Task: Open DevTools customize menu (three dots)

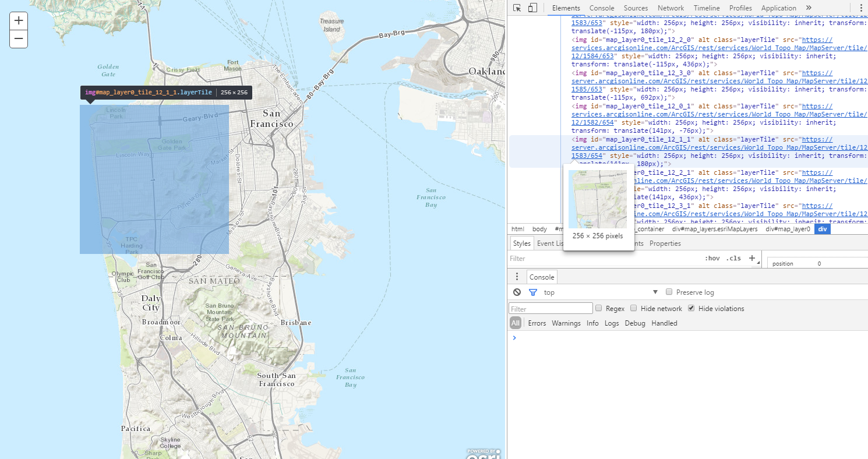Action: pyautogui.click(x=860, y=8)
